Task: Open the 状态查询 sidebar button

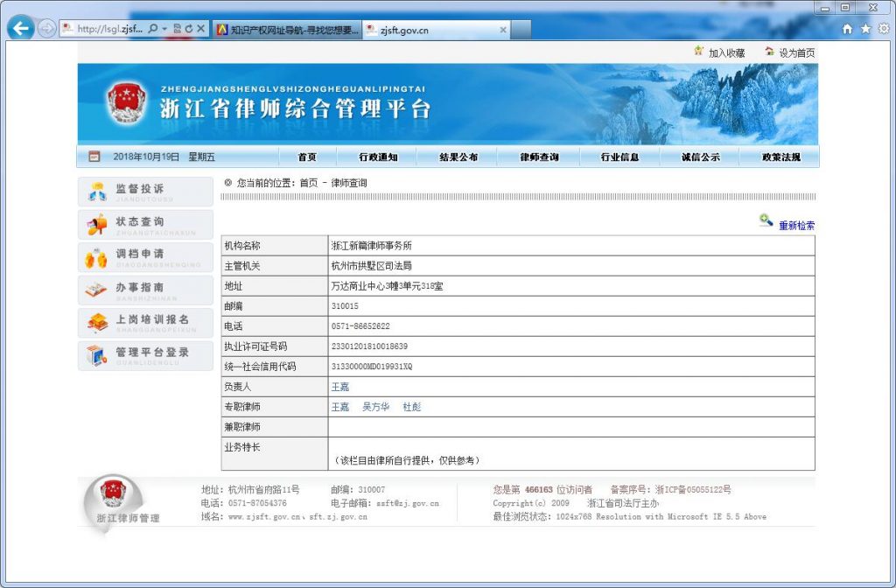Action: tap(145, 224)
